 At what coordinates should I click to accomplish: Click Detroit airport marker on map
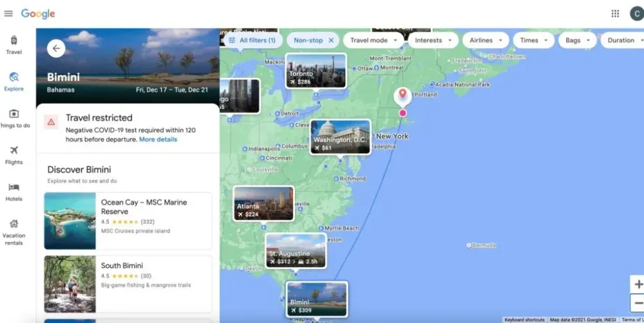click(x=277, y=113)
